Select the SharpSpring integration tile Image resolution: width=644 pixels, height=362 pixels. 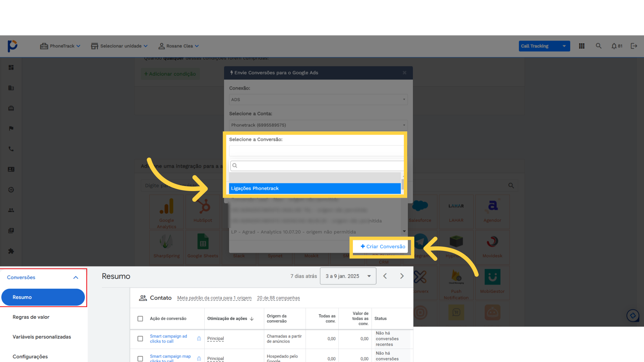coord(167,247)
